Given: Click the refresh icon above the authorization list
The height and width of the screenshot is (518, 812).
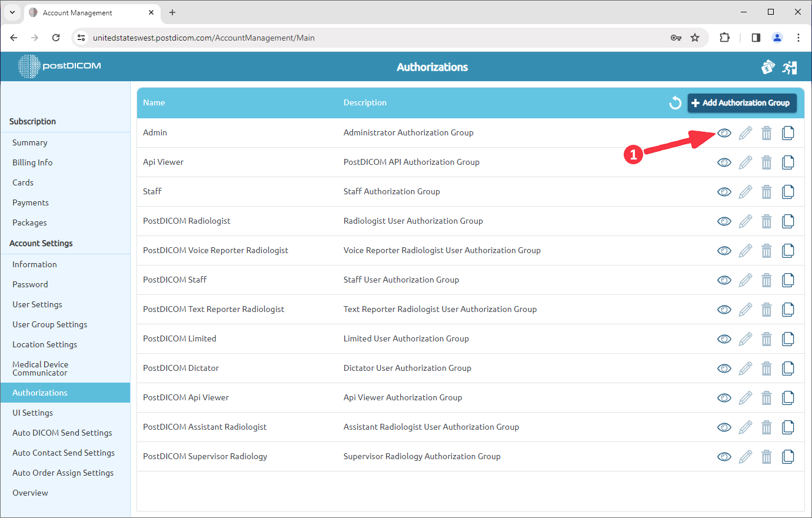Looking at the screenshot, I should (675, 102).
